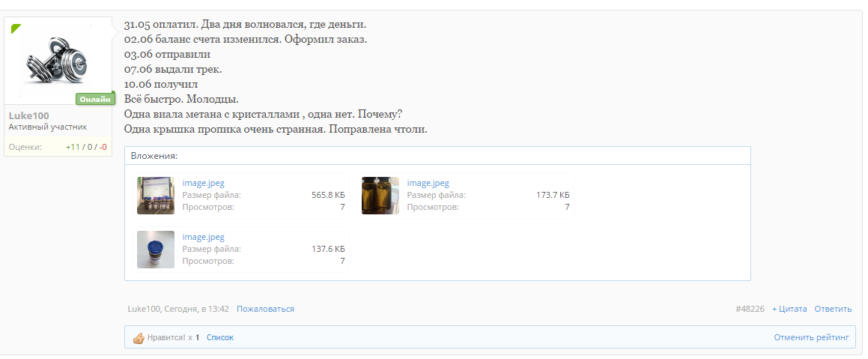This screenshot has width=868, height=359.
Task: Open the image.jpeg link sized 565.8 КБ
Action: point(203,183)
